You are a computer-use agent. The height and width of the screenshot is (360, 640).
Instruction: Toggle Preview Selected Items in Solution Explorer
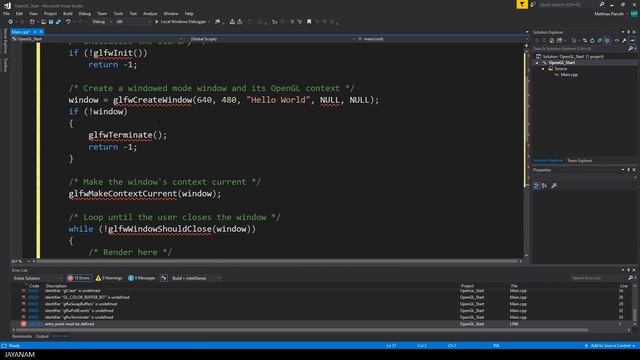tap(632, 40)
